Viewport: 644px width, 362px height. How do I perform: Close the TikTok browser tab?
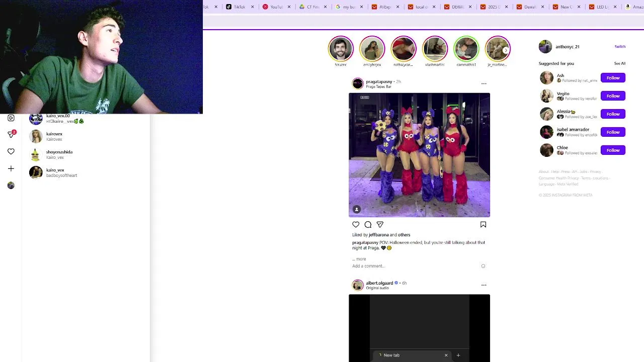tap(253, 7)
